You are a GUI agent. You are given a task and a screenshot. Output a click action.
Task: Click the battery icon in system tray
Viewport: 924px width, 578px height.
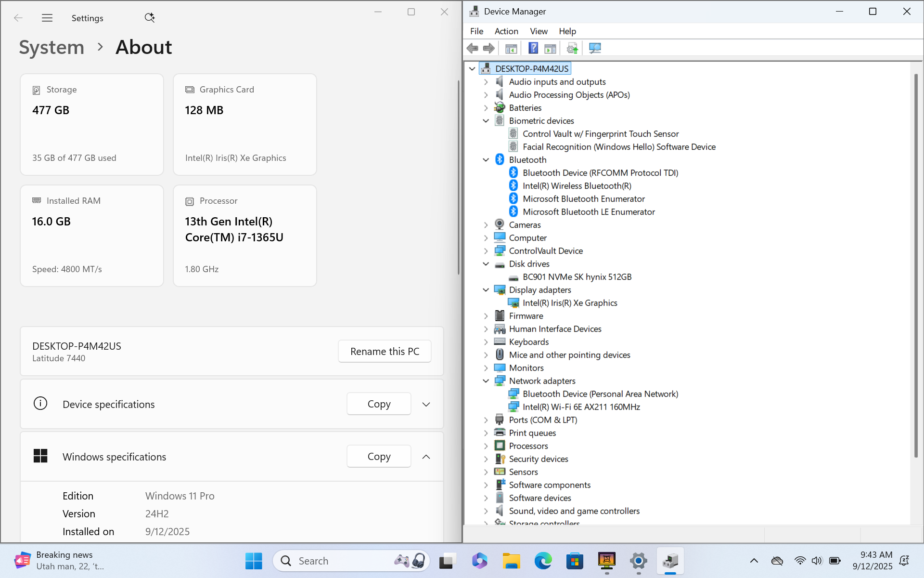click(834, 561)
